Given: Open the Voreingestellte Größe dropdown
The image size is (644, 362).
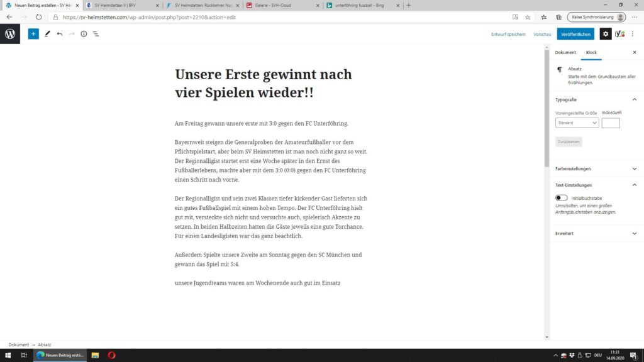Looking at the screenshot, I should pos(577,123).
